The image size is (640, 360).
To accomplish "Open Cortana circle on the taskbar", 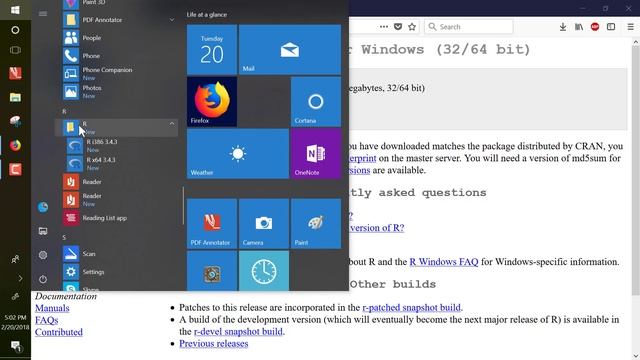I will coord(15,30).
